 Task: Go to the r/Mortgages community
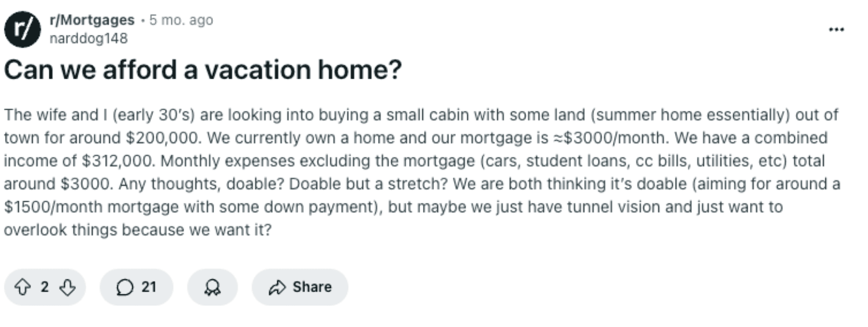point(91,21)
